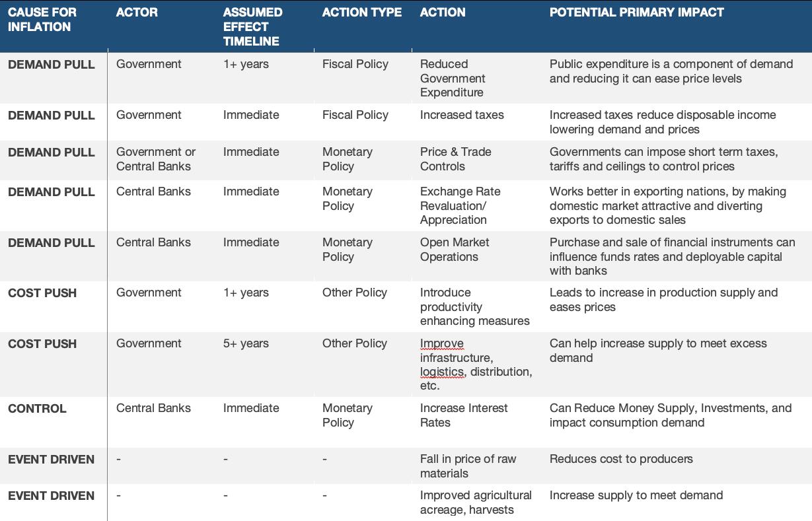
Task: Select the ACTOR column header
Action: click(137, 13)
